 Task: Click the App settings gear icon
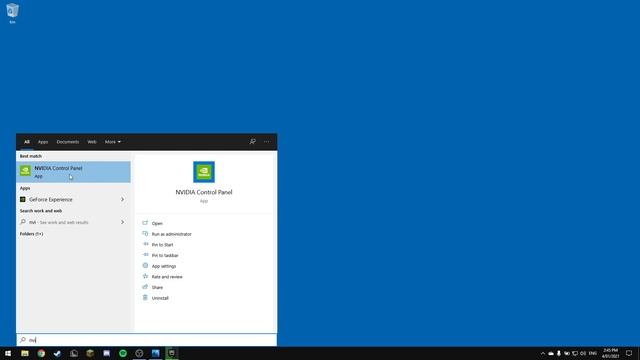(145, 265)
